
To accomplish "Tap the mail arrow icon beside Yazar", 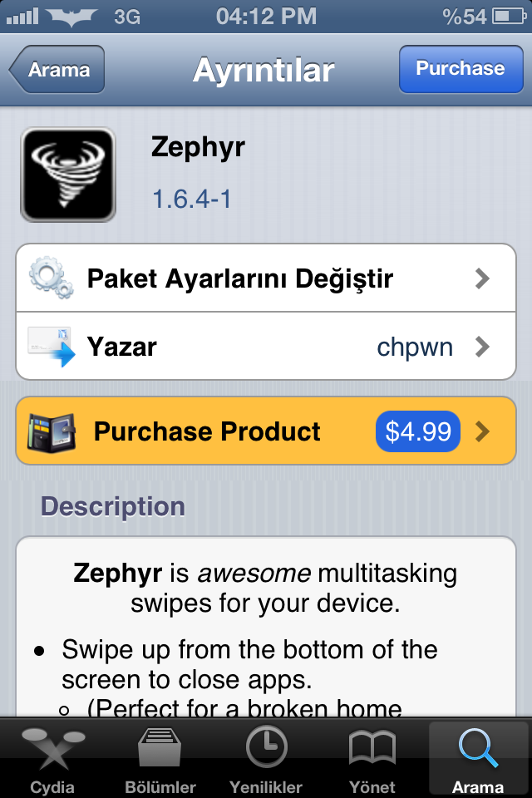I will [52, 347].
